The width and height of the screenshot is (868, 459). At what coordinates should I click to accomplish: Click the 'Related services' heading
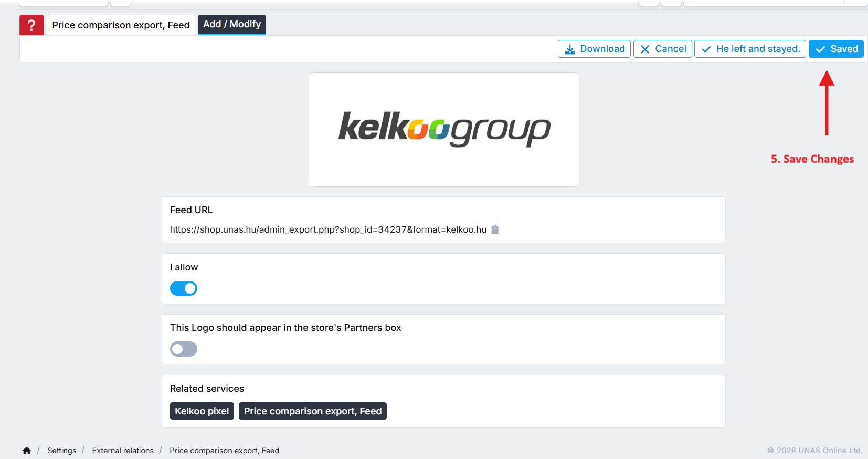(x=207, y=389)
